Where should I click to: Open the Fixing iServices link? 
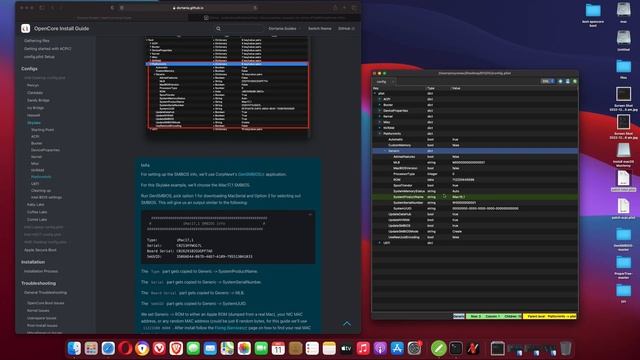point(231,328)
